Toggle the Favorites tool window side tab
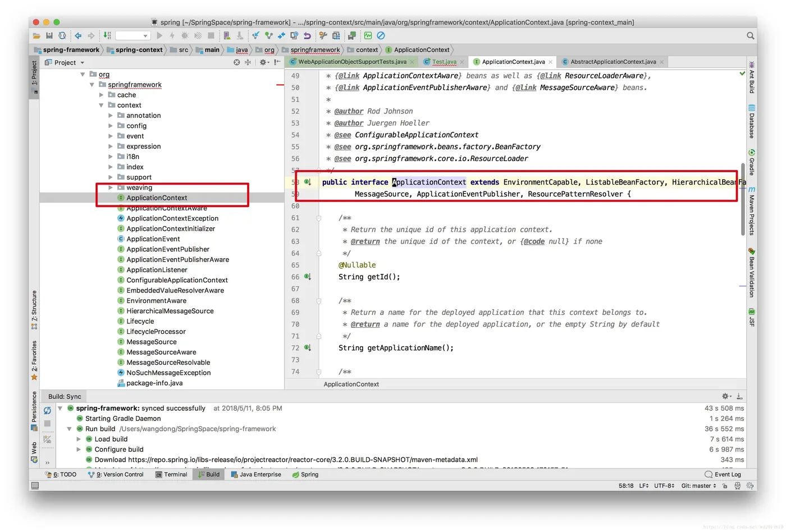This screenshot has height=532, width=786. click(34, 360)
